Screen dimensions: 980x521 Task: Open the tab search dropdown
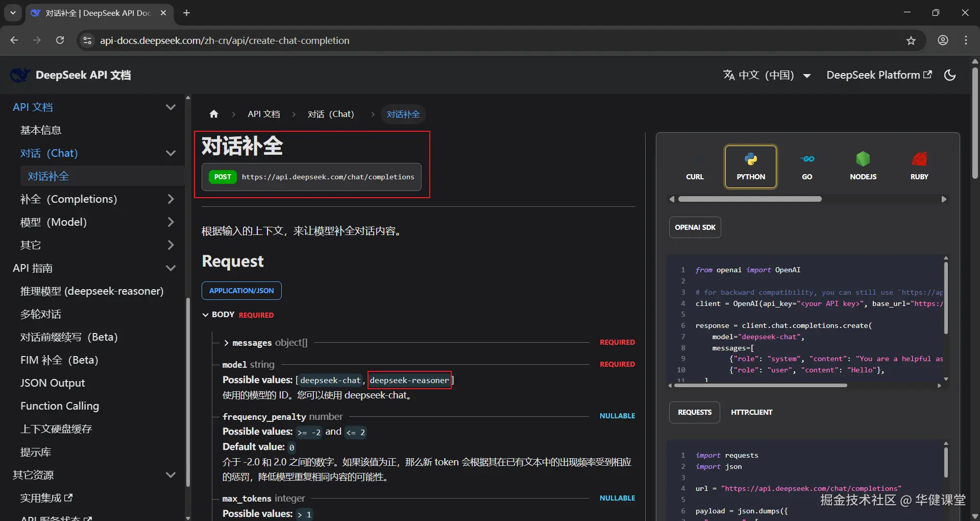click(x=13, y=13)
